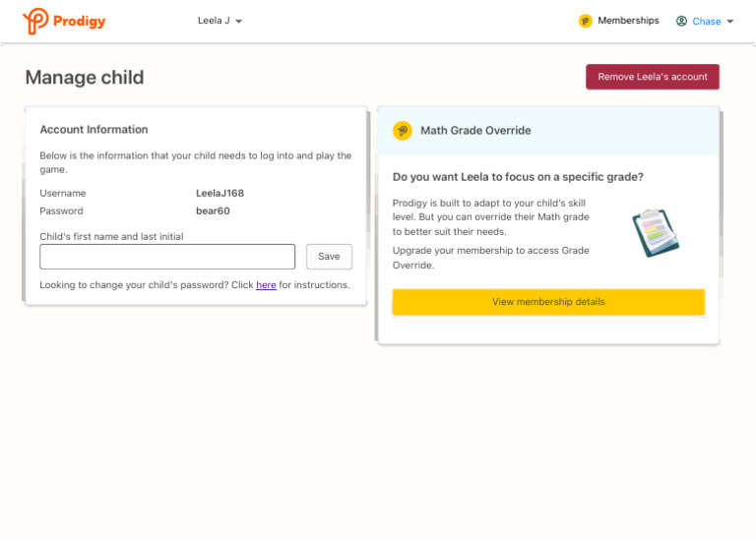This screenshot has width=756, height=539.
Task: Expand the arrow next to Chase
Action: pos(730,22)
